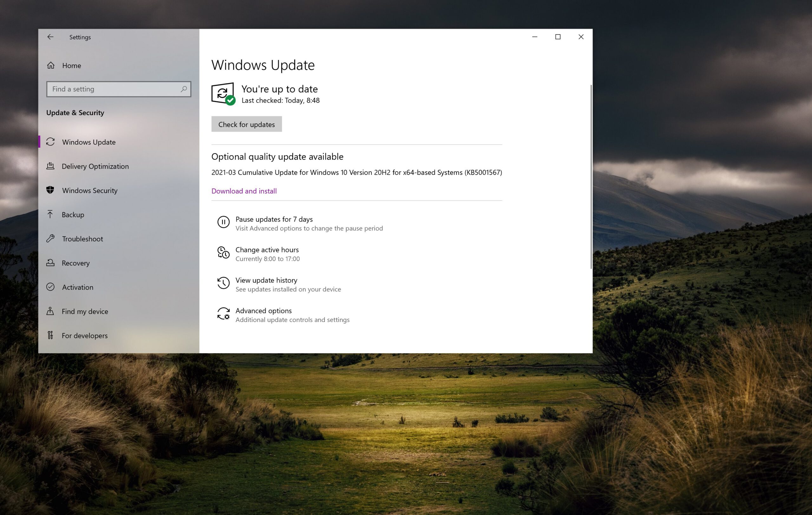Click the Check for updates button
The width and height of the screenshot is (812, 515).
click(x=246, y=124)
